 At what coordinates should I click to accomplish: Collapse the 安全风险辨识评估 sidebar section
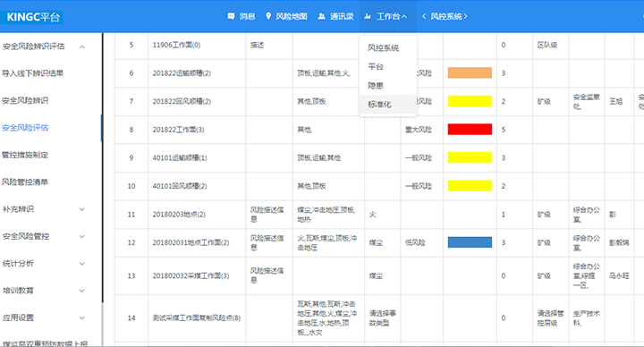coord(82,47)
